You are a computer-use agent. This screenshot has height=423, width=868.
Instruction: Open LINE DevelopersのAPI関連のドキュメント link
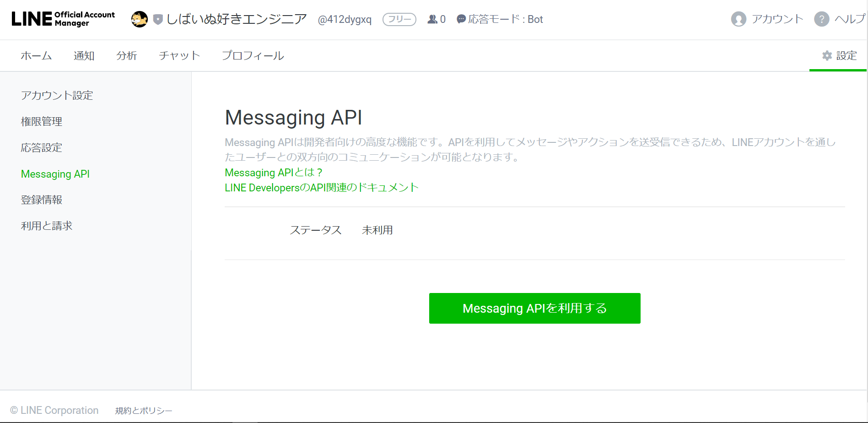click(322, 188)
